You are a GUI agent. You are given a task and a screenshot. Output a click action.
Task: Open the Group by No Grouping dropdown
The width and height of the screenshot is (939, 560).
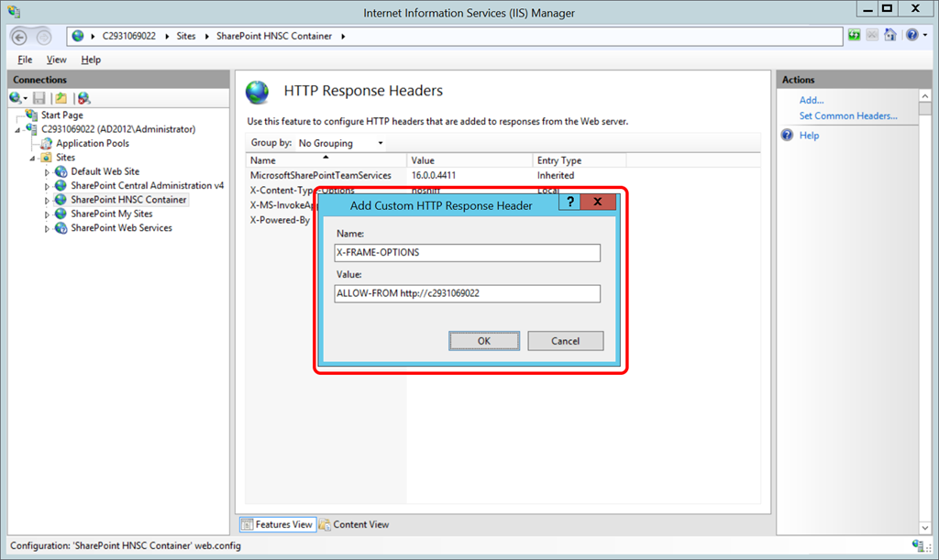coord(340,143)
